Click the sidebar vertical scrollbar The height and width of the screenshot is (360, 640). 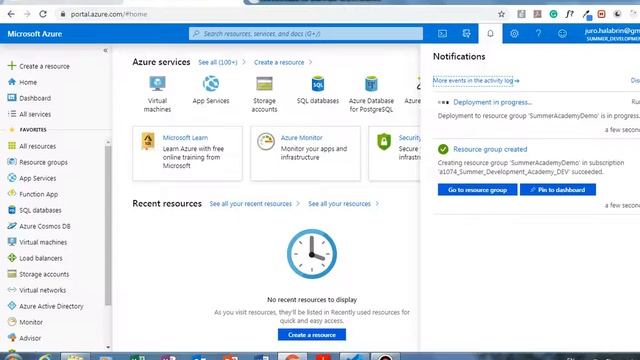pos(108,225)
